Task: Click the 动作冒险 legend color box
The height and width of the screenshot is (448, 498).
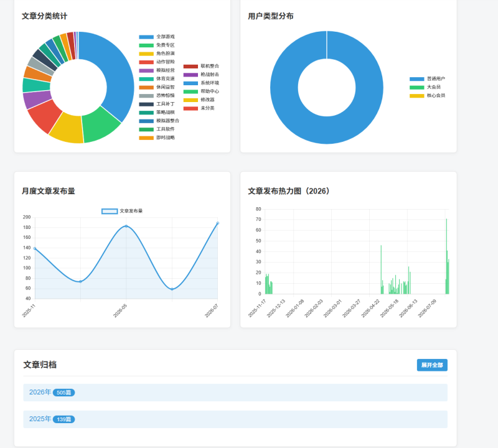Action: 146,62
